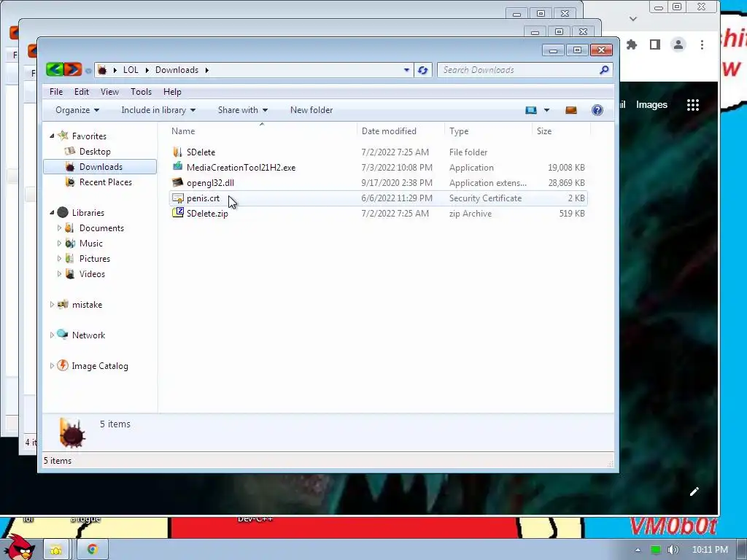Collapse the Libraries tree section
Screen dimensions: 747x560
click(52, 213)
